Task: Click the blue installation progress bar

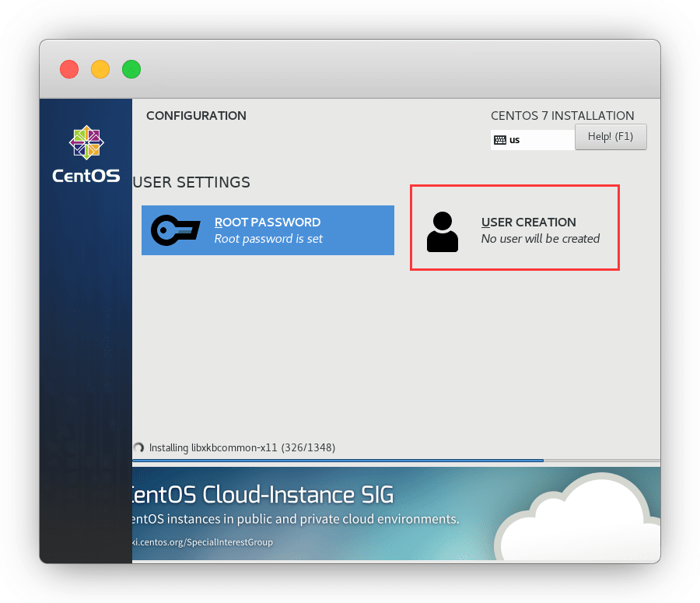Action: pyautogui.click(x=338, y=461)
